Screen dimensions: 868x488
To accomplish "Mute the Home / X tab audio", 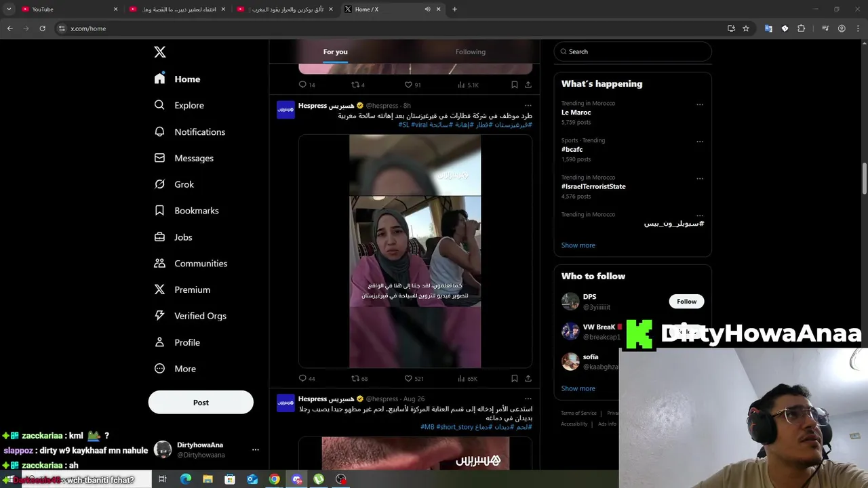I will (x=427, y=9).
